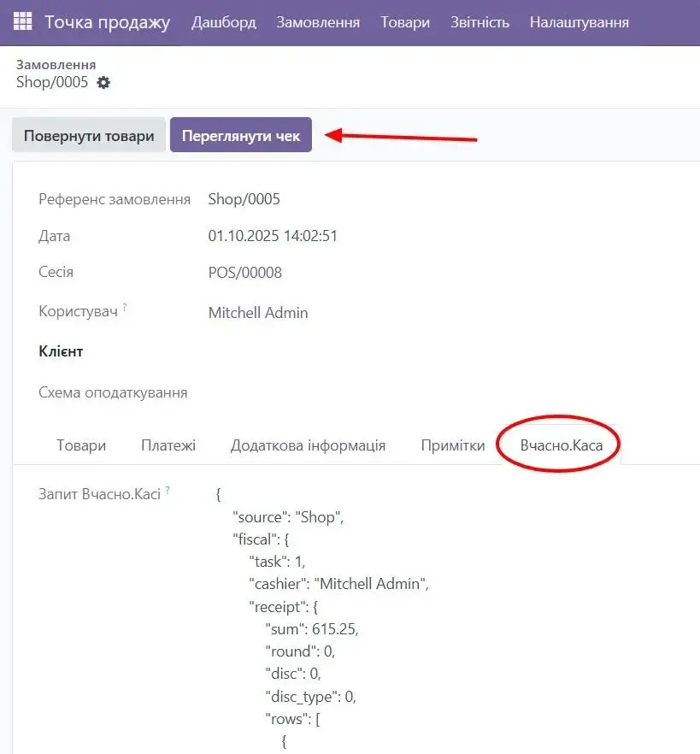Click the highlighted Переглянути чек button
The width and height of the screenshot is (700, 754).
point(240,134)
